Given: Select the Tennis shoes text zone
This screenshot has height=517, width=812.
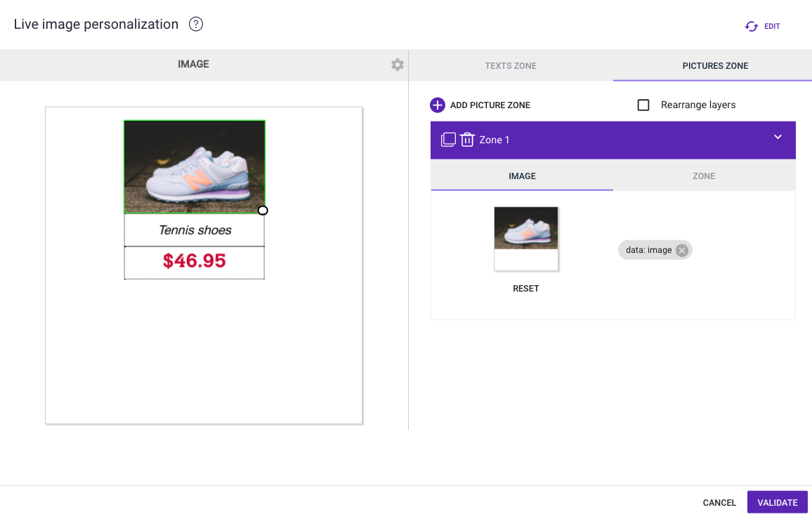Looking at the screenshot, I should coord(195,230).
